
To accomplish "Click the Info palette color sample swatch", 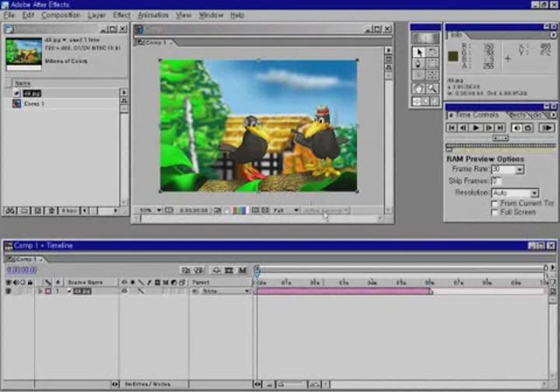I will (453, 56).
